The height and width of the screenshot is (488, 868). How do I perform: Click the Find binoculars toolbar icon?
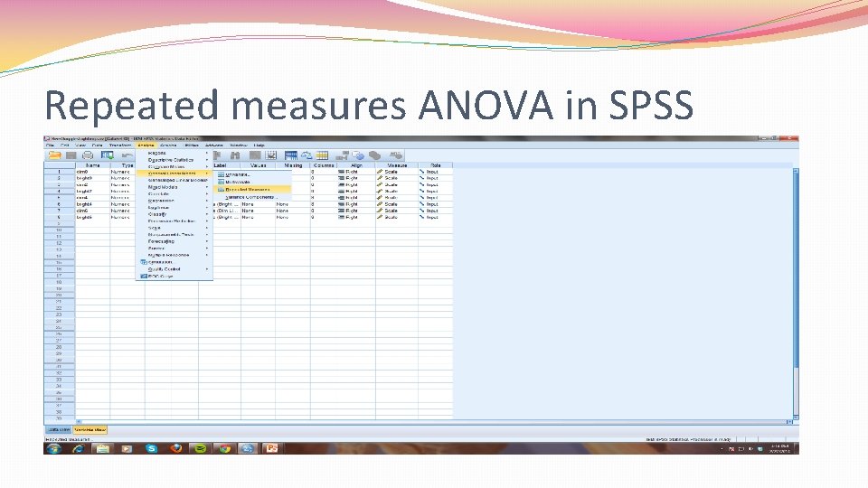[235, 155]
